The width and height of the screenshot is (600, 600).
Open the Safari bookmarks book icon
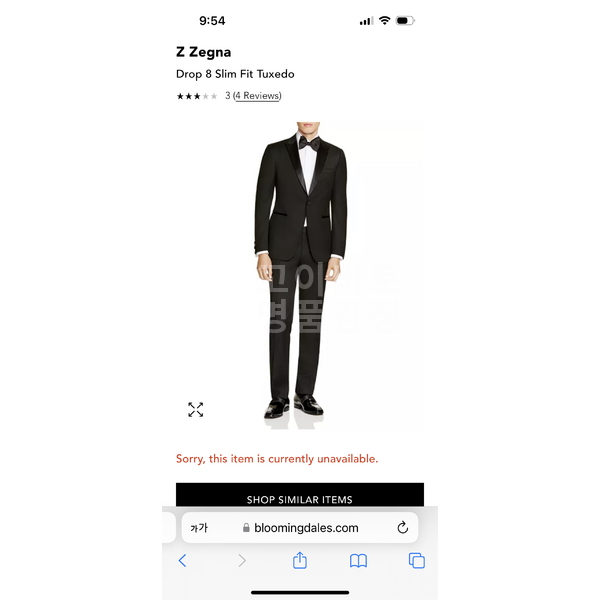tap(358, 561)
